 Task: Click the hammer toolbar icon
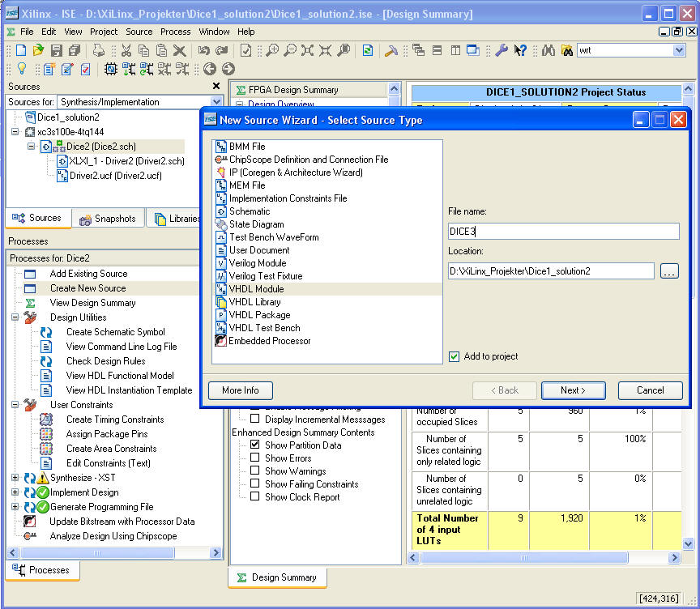[391, 50]
